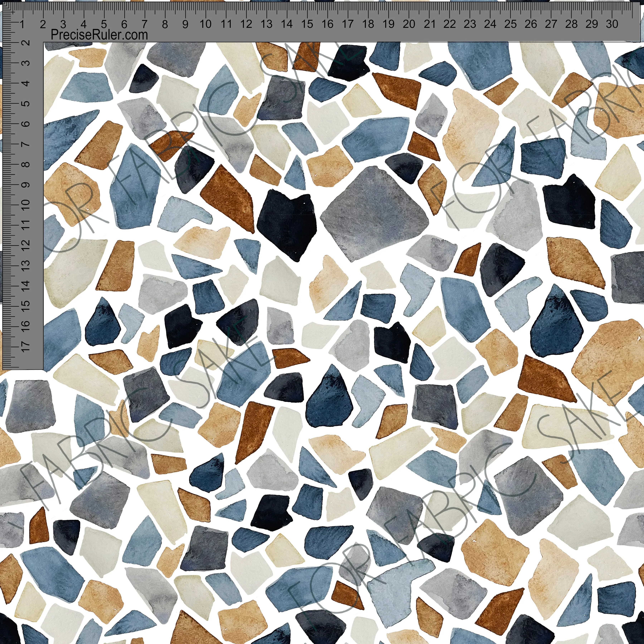Viewport: 644px width, 644px height.
Task: Click number 28 on the horizontal ruler
Action: click(572, 24)
